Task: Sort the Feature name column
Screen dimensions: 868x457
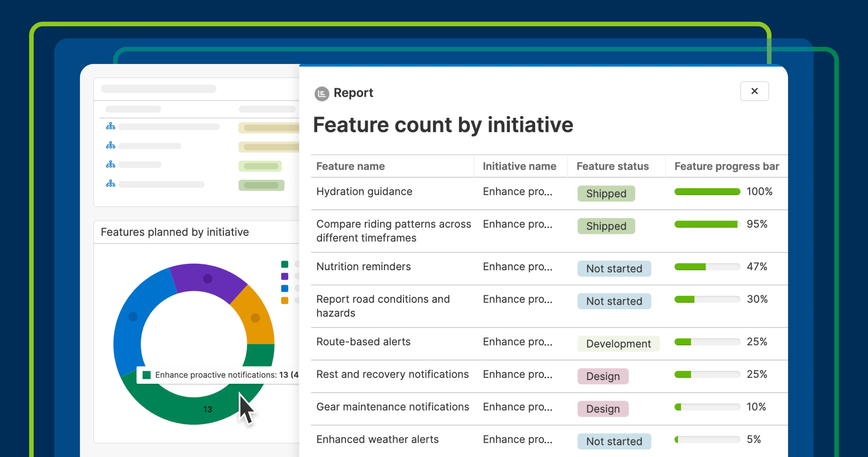Action: [350, 166]
